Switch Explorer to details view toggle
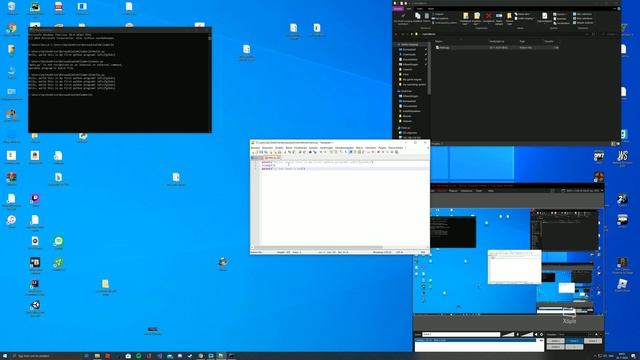This screenshot has height=360, width=640. point(613,144)
